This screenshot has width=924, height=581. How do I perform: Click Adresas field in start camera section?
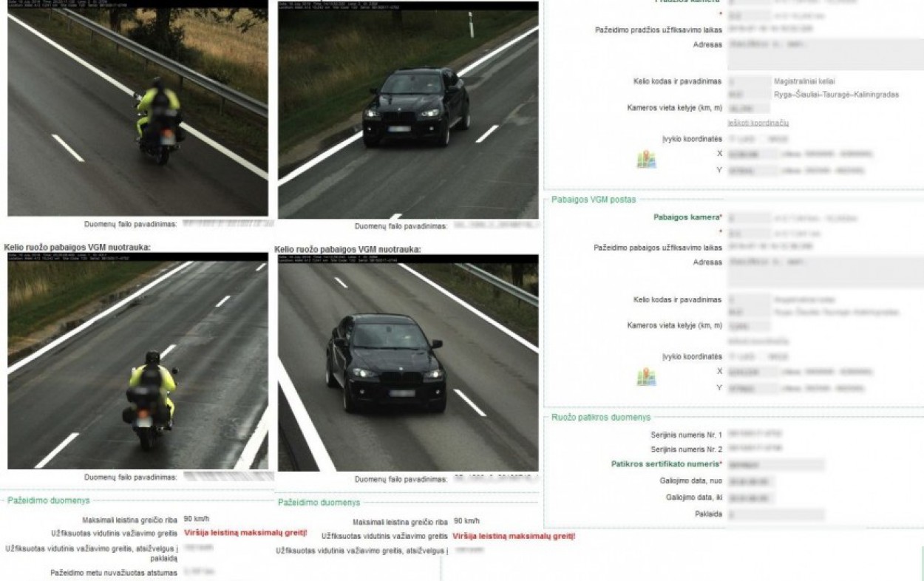pos(824,55)
